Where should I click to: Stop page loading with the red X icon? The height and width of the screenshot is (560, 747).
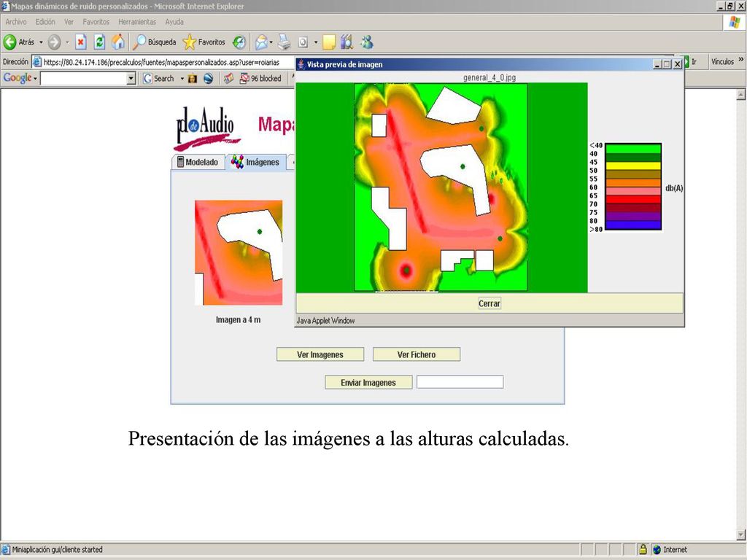click(81, 42)
